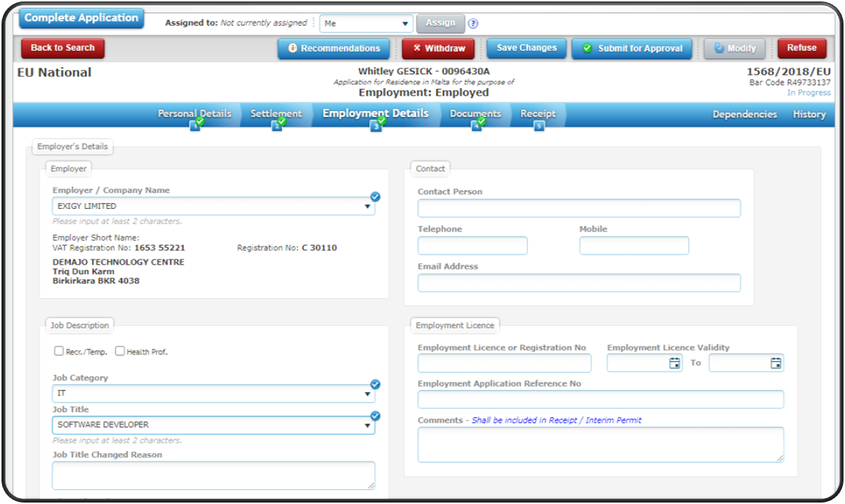Click inside the Contact Person field
845x504 pixels.
click(579, 208)
